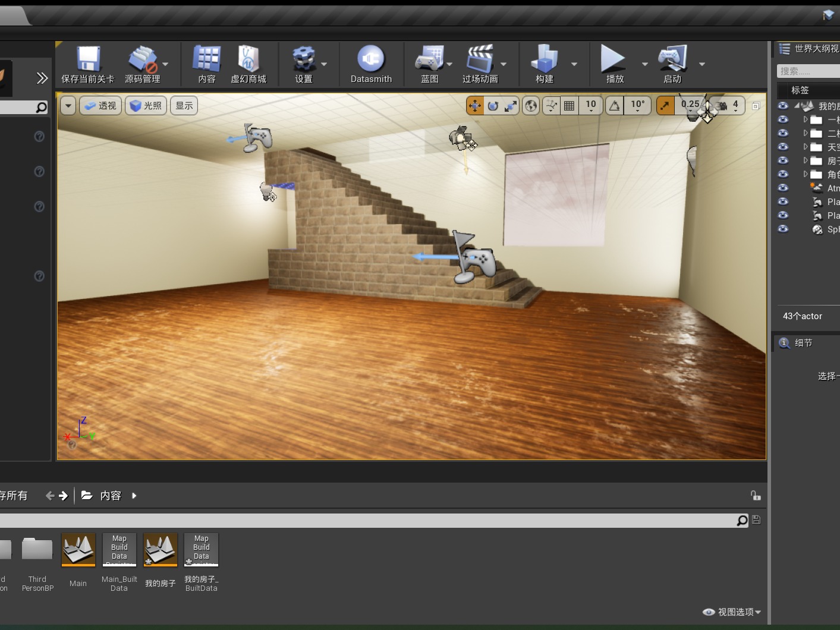Toggle world/local coordinate globe icon

[x=530, y=105]
